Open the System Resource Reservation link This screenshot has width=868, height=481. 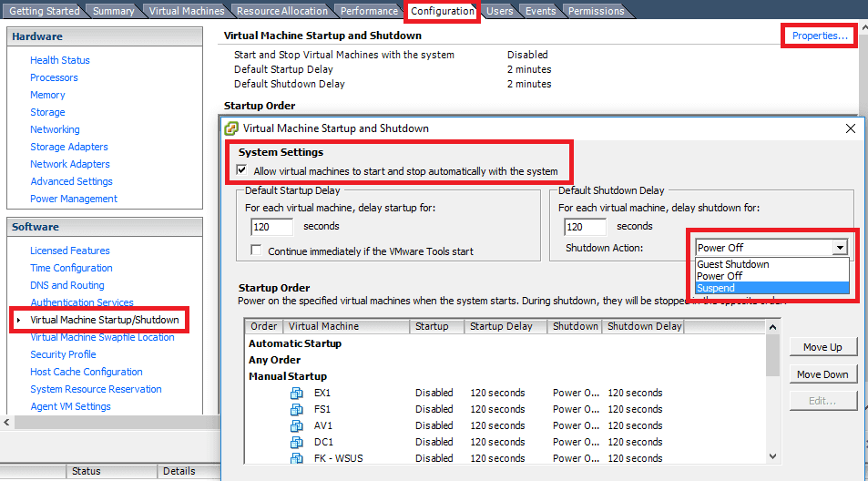pyautogui.click(x=96, y=389)
